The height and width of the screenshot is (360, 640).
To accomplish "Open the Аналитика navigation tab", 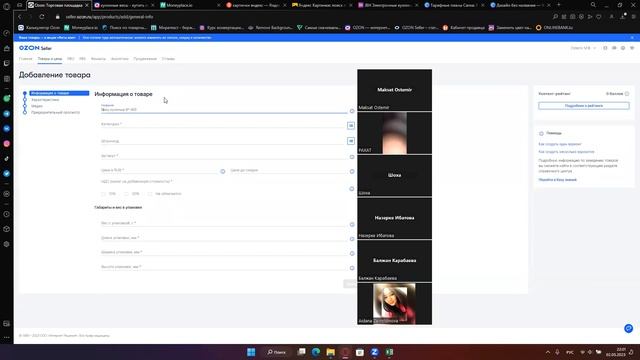I will click(x=120, y=59).
